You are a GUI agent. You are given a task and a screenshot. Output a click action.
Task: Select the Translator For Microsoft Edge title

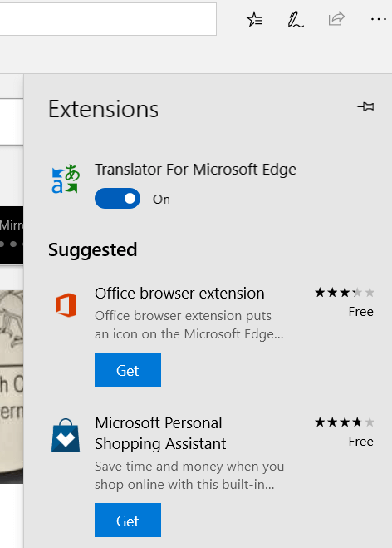pos(195,170)
